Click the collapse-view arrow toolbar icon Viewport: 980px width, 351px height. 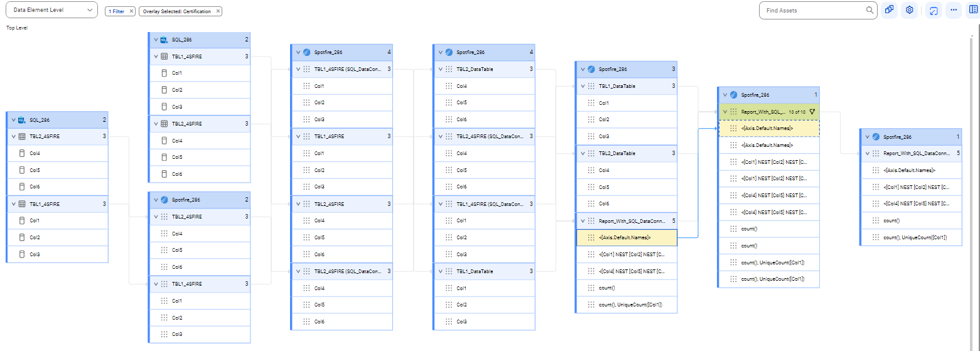pyautogui.click(x=934, y=10)
